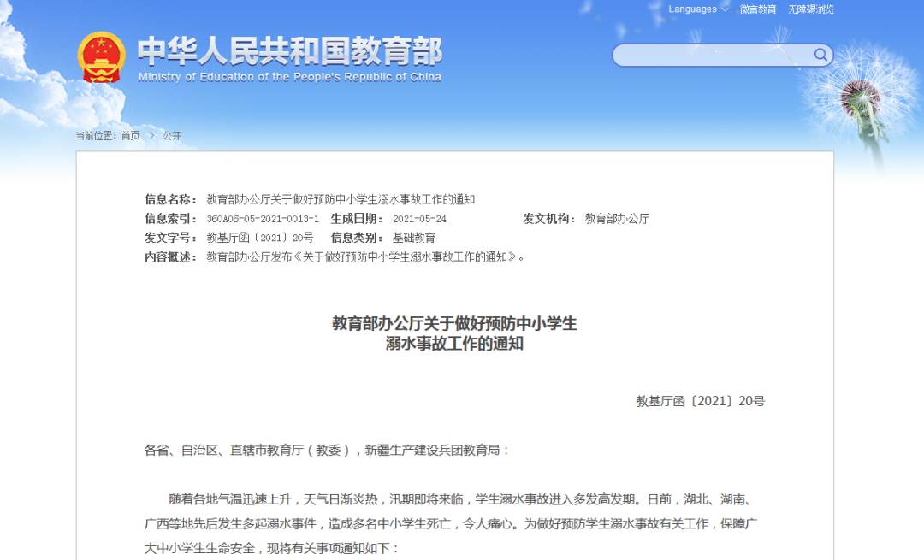Select the index number 360A06-05-2021-0013-1
This screenshot has width=924, height=560.
click(x=263, y=219)
